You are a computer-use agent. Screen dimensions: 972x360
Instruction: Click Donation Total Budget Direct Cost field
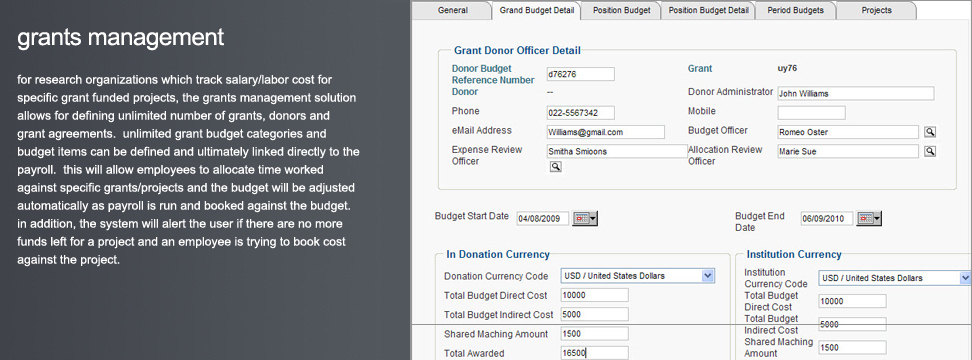point(594,295)
